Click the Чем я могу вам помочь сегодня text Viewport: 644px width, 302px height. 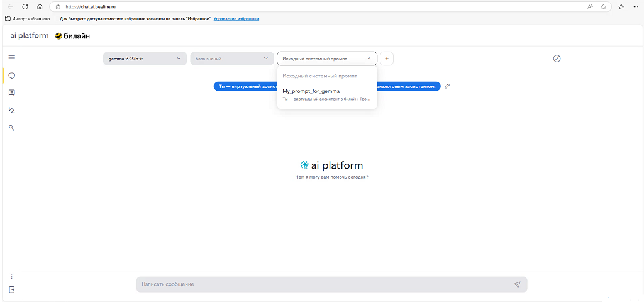tap(331, 177)
